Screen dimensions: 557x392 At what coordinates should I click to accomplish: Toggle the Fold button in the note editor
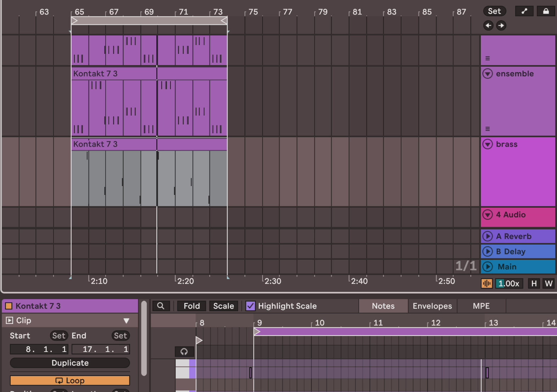[x=192, y=306]
